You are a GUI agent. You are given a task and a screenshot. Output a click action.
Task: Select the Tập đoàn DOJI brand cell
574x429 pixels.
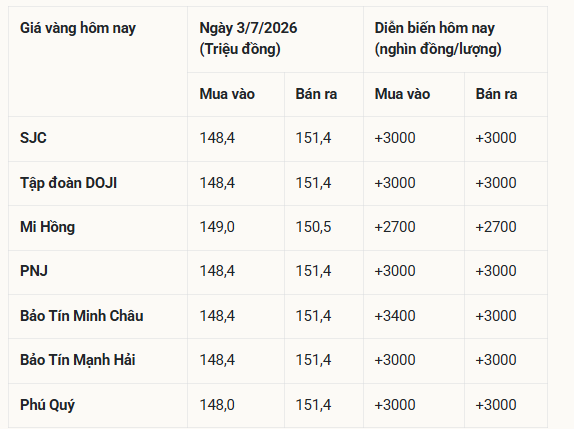click(68, 183)
